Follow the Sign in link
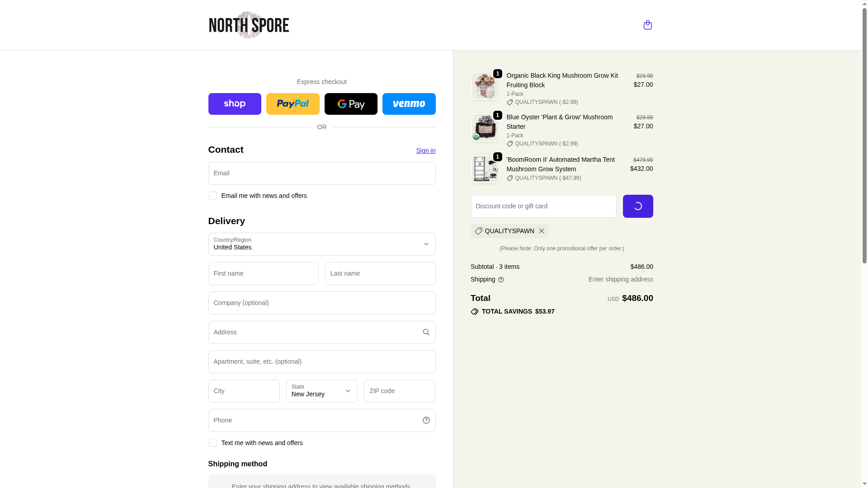Viewport: 868px width, 488px height. [425, 150]
